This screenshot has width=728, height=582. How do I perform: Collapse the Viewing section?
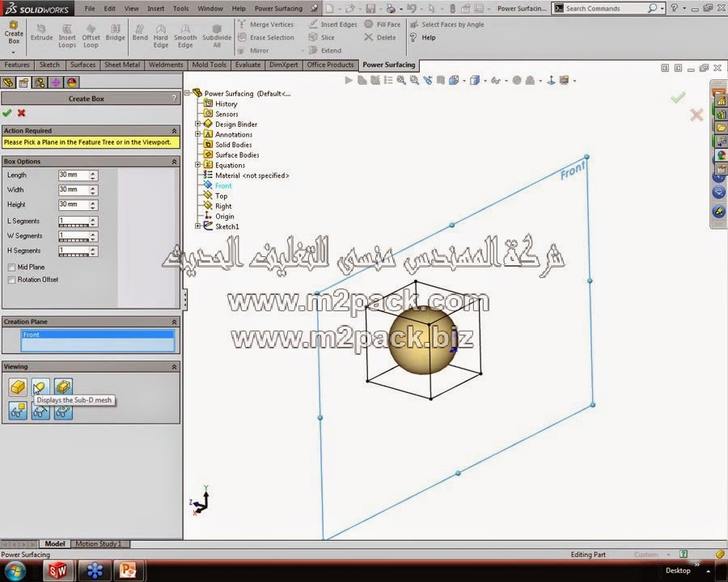pos(174,367)
